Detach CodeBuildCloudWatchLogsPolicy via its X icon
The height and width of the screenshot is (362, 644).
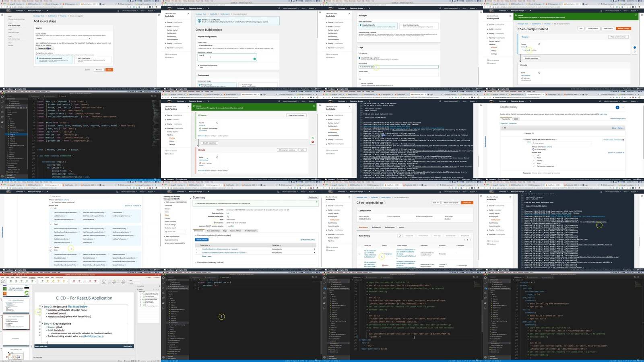point(315,253)
